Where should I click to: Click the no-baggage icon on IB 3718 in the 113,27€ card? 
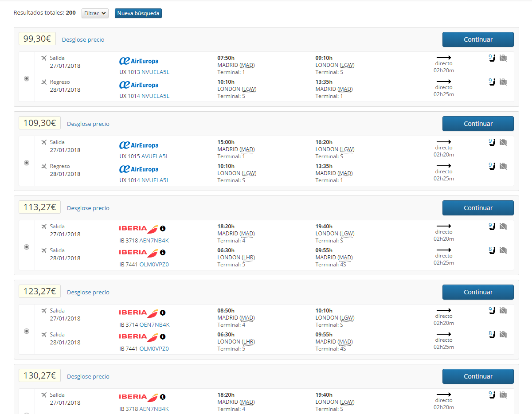[503, 226]
